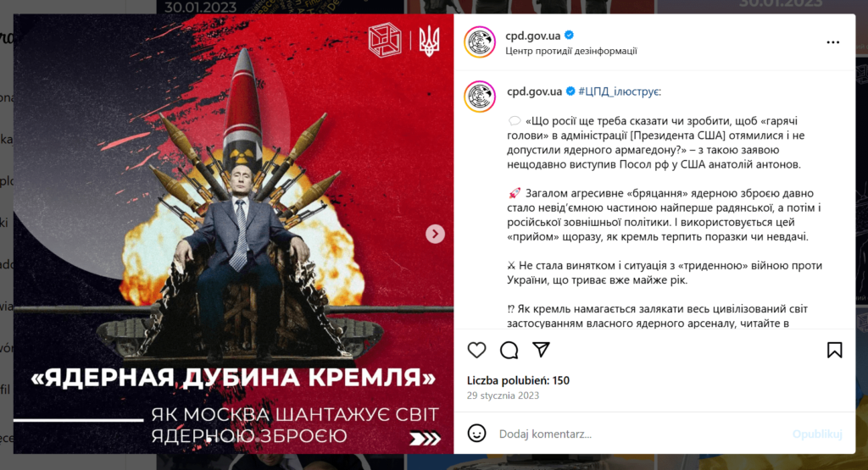Click the verified badge in the caption
This screenshot has height=470, width=868.
pyautogui.click(x=570, y=91)
